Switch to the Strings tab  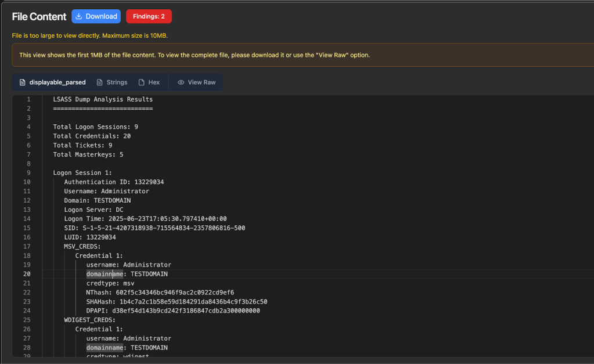[x=117, y=82]
